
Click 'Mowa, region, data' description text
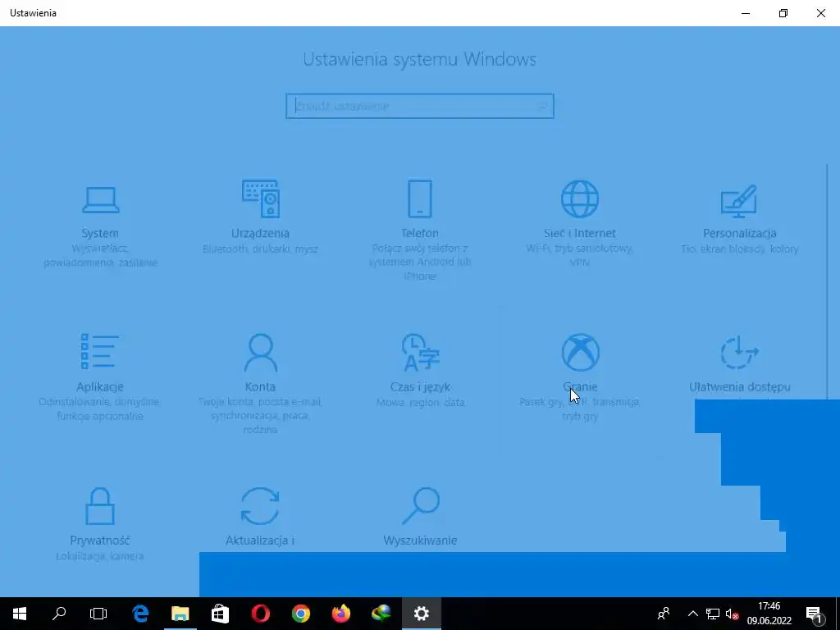pos(421,402)
